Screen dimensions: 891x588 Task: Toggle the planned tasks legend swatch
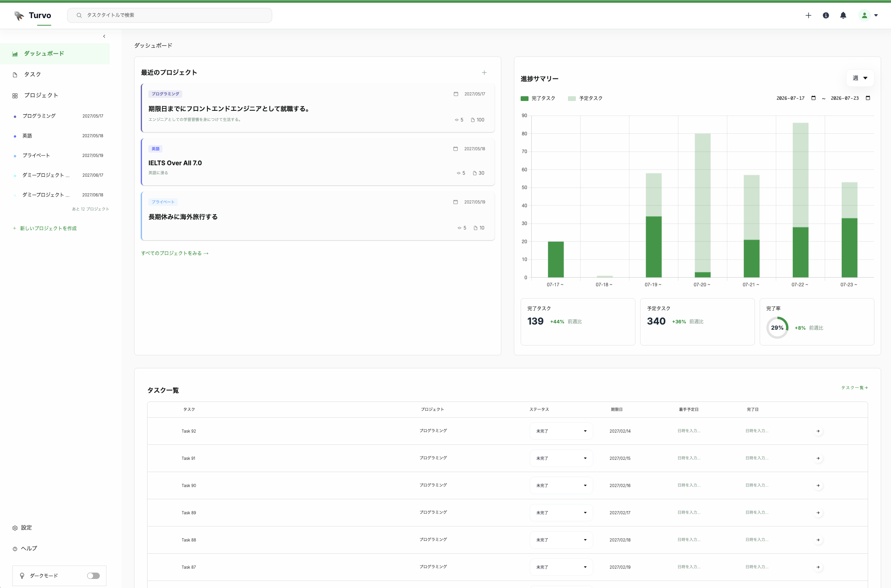pos(572,99)
